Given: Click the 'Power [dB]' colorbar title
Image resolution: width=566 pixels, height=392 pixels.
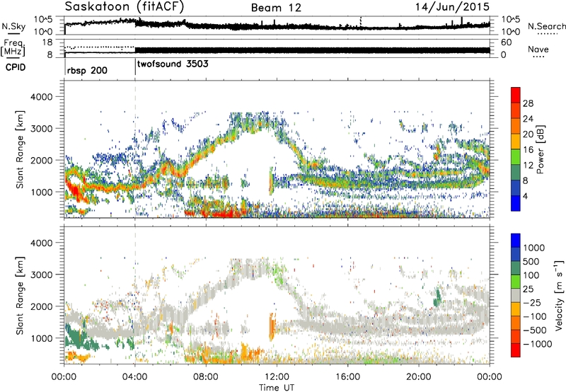Looking at the screenshot, I should (540, 149).
